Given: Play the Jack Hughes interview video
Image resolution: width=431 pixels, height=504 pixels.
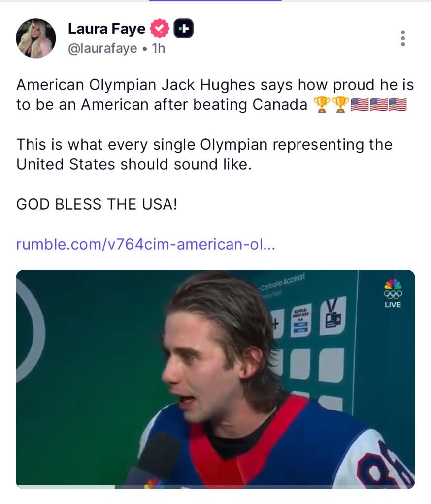Looking at the screenshot, I should pyautogui.click(x=215, y=379).
